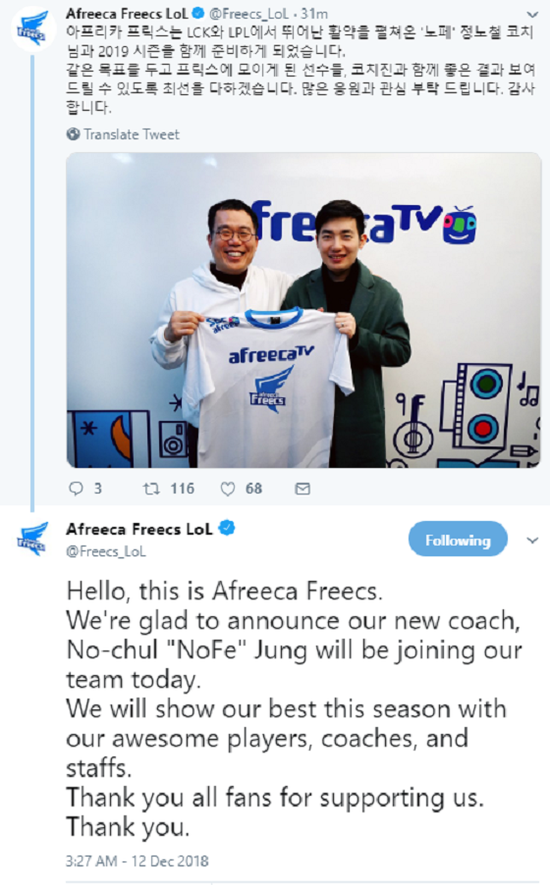Translate Tweet link under Korean text
This screenshot has height=885, width=550.
131,134
